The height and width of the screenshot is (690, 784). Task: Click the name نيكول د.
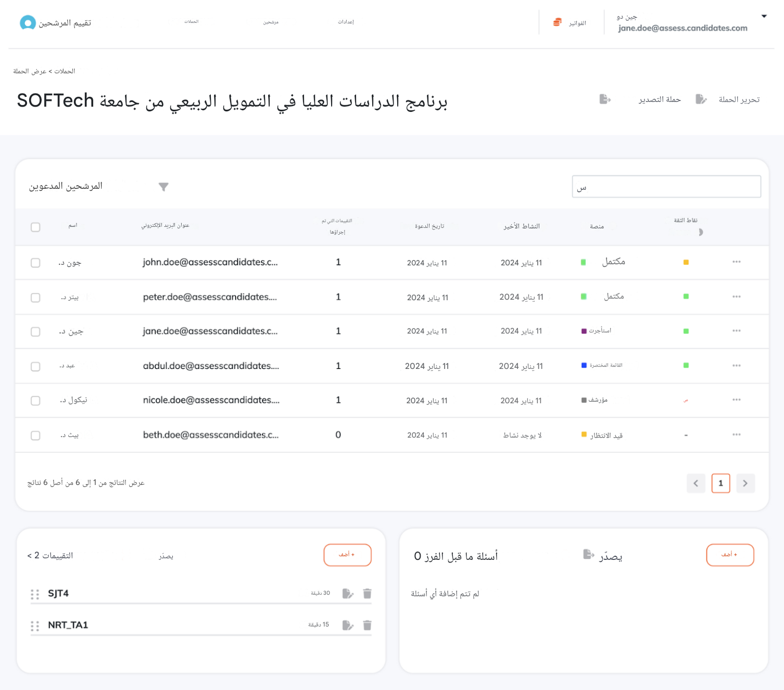coord(73,400)
